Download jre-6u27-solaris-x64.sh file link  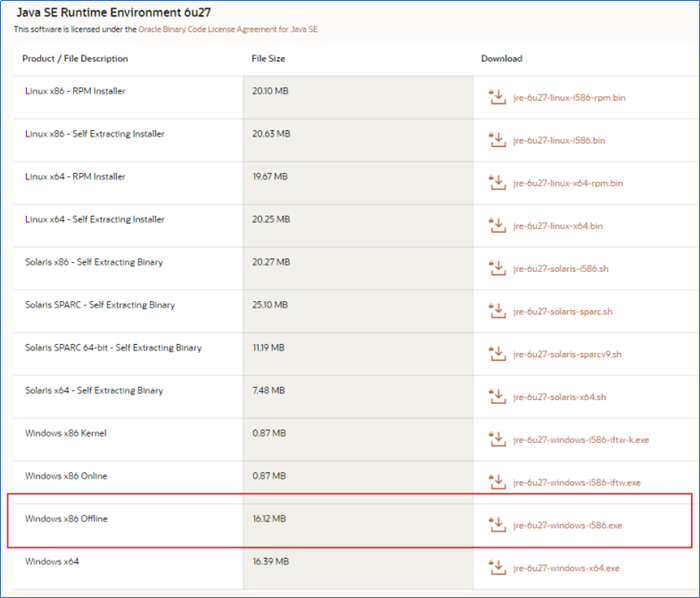pos(560,397)
